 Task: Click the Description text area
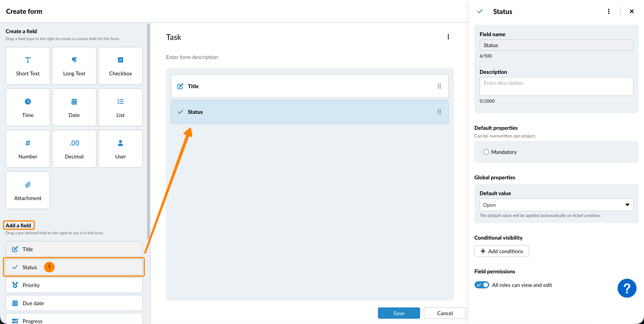coord(556,86)
